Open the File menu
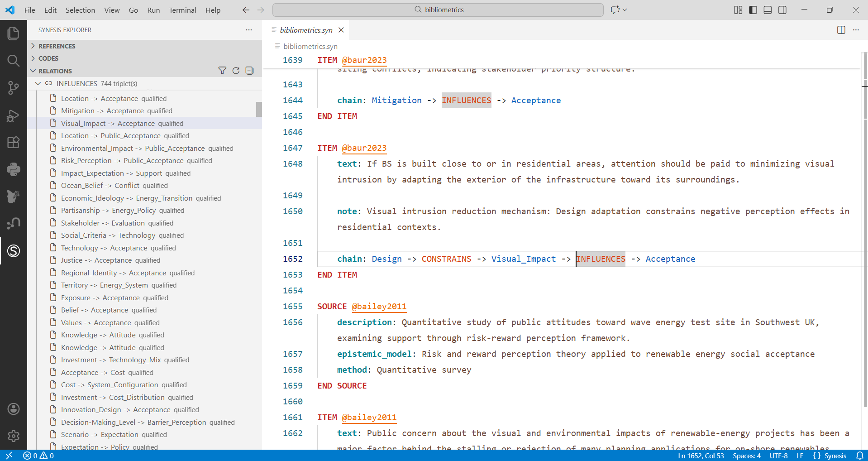 30,10
